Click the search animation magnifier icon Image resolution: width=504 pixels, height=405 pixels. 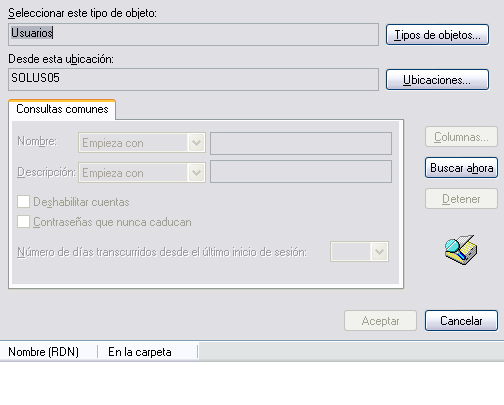coord(461,250)
